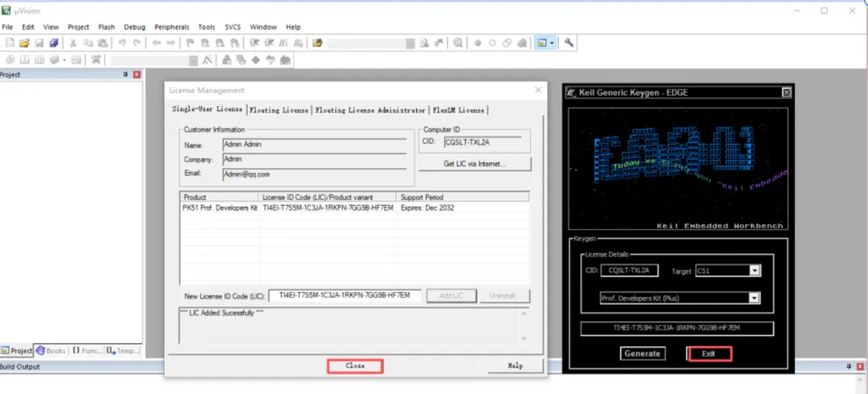Open the Project menu

78,27
